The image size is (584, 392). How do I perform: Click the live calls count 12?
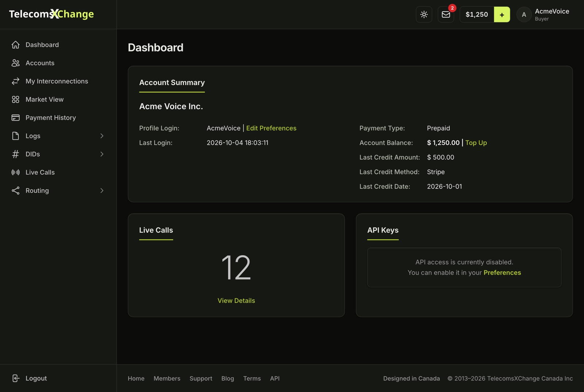point(236,268)
